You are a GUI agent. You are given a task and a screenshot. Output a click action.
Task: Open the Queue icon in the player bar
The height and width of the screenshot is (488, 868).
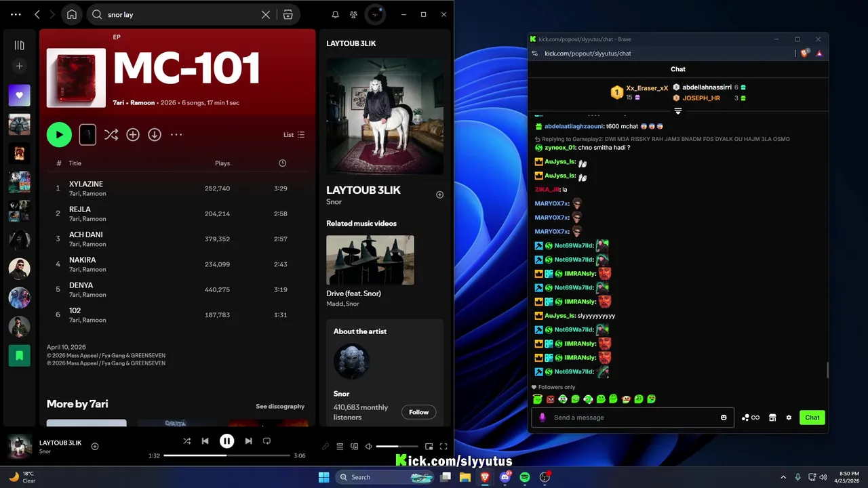340,446
